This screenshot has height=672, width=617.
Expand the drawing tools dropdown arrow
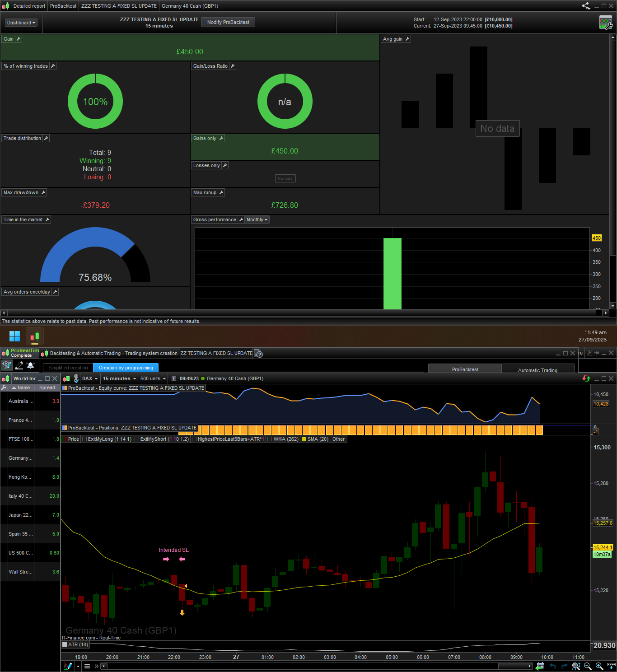[x=78, y=666]
